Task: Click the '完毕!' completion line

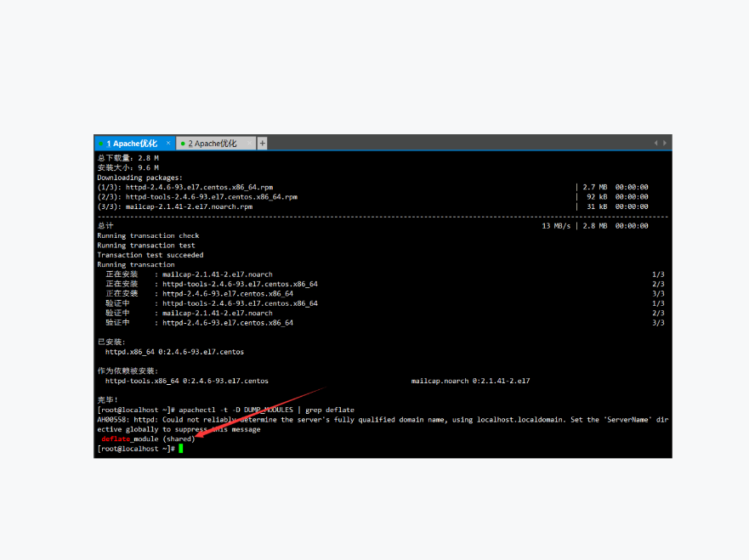Action: click(107, 400)
